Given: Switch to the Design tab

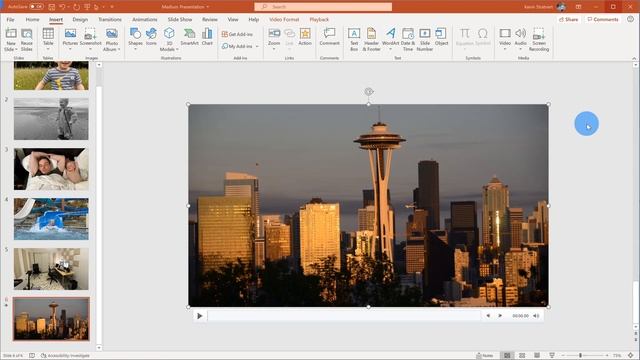Looking at the screenshot, I should tap(80, 20).
